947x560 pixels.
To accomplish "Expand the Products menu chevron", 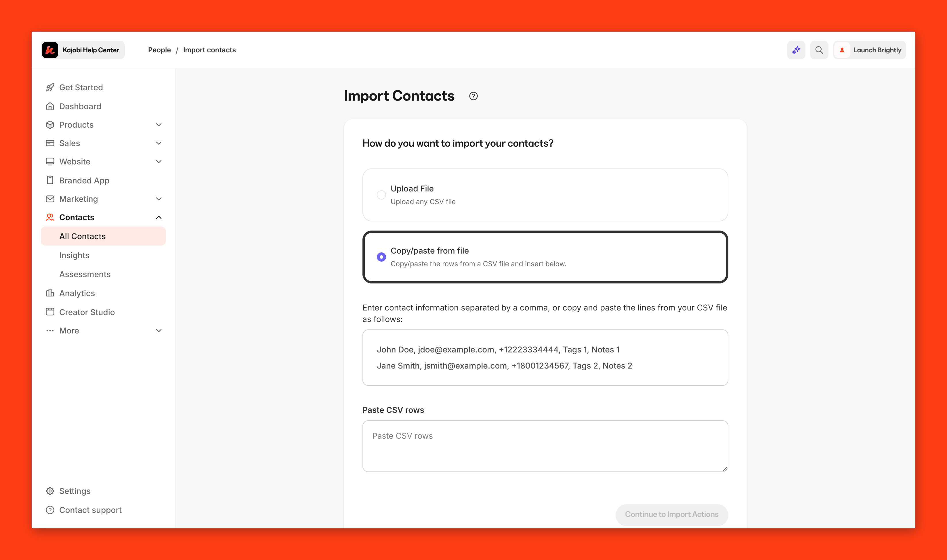I will click(x=159, y=125).
